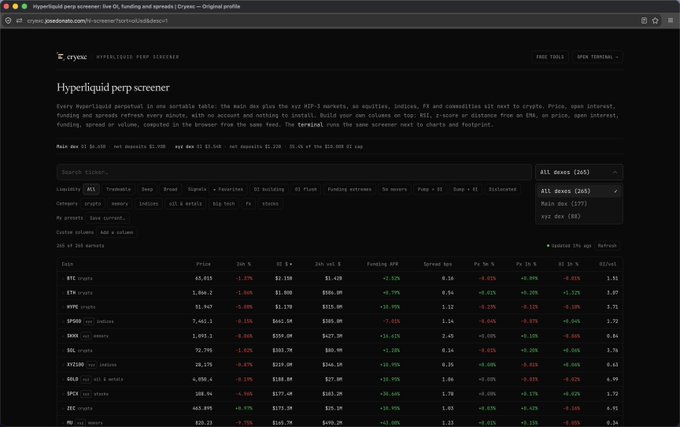Click 'Add a column' button
The width and height of the screenshot is (680, 427).
pyautogui.click(x=117, y=232)
